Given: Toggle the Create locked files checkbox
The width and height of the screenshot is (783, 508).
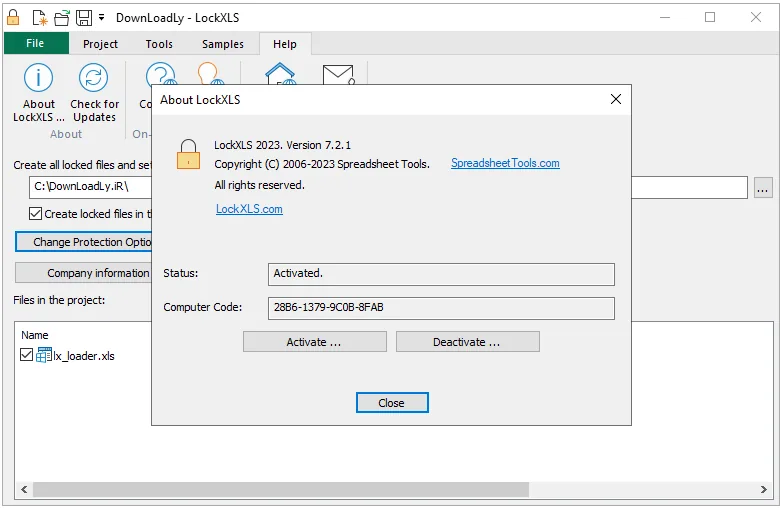Looking at the screenshot, I should point(35,214).
